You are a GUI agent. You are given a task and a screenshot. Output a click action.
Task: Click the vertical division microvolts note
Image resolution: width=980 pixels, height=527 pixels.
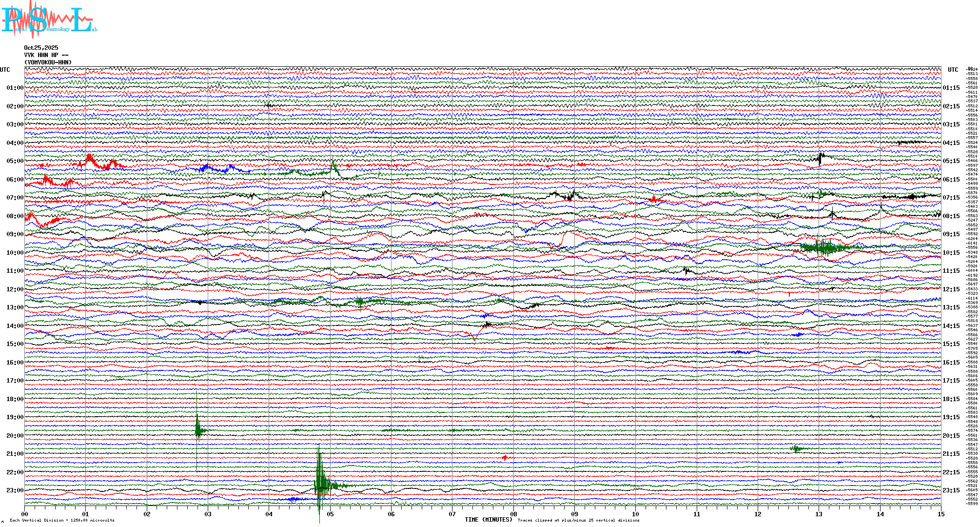(62, 520)
